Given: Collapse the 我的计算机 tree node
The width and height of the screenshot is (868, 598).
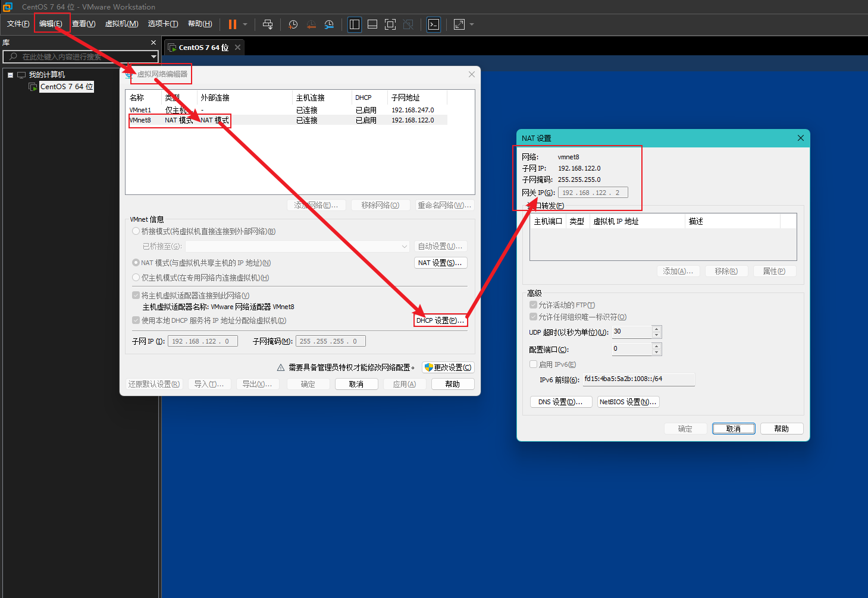Looking at the screenshot, I should [x=10, y=75].
